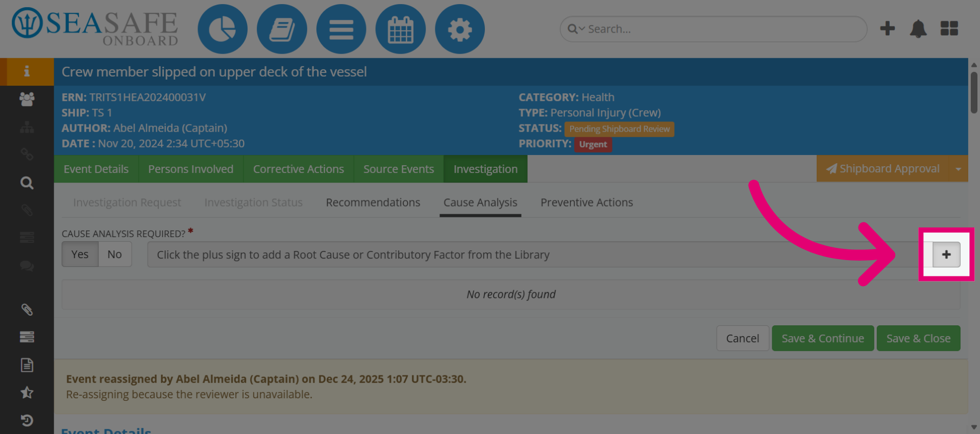Open the document sidebar icon
This screenshot has width=980, height=434.
click(x=27, y=365)
